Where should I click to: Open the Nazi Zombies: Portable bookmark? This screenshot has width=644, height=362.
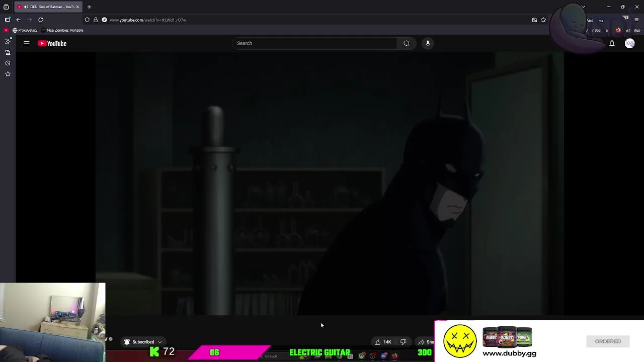pyautogui.click(x=62, y=30)
